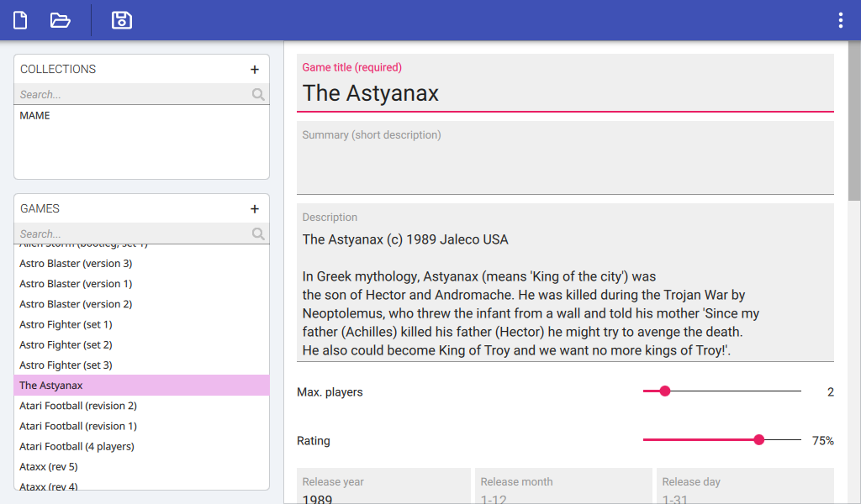Select Astro Fighter (set 2)

(x=141, y=344)
